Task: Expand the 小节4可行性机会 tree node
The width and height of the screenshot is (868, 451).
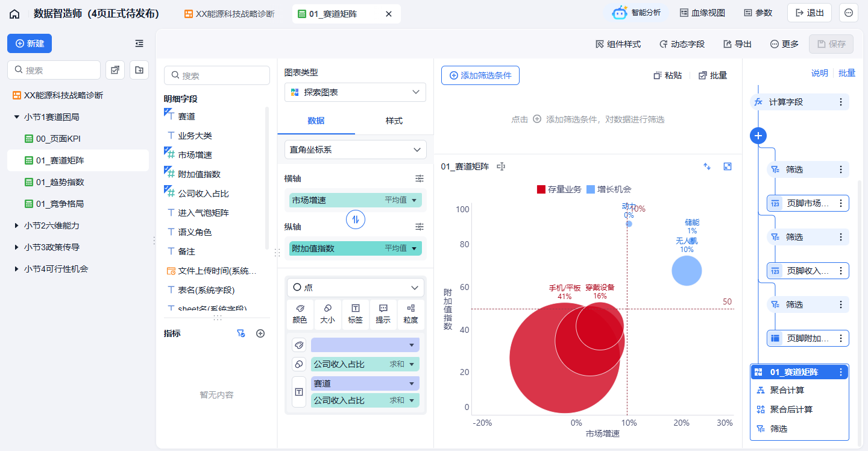Action: click(x=17, y=269)
